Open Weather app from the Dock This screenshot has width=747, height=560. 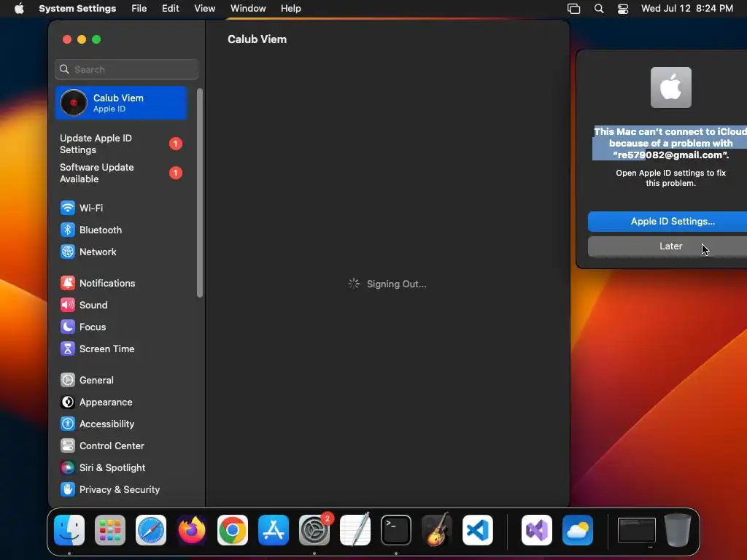click(x=578, y=530)
